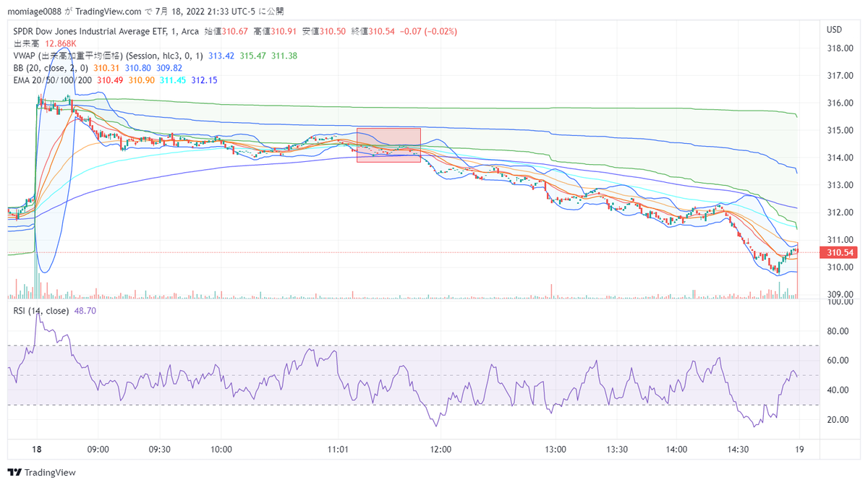
Task: Click the 40.00 RSI axis label
Action: (837, 390)
